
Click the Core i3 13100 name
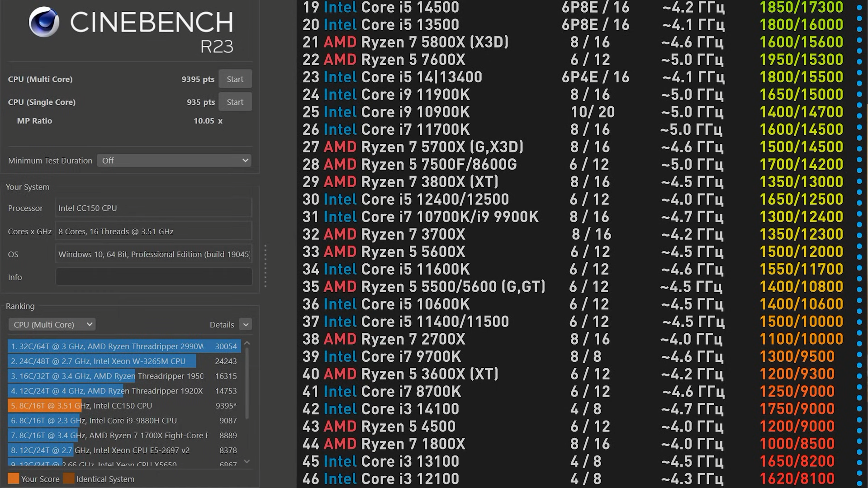(x=410, y=462)
